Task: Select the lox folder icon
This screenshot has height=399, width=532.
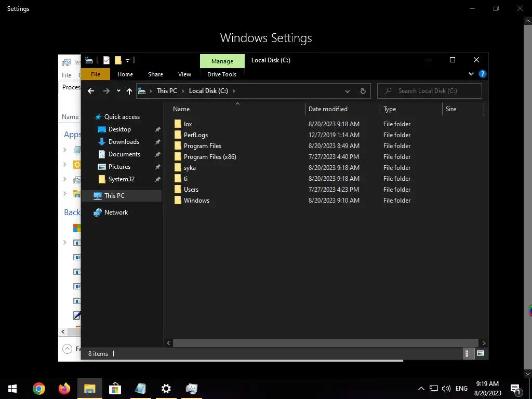Action: pos(178,124)
